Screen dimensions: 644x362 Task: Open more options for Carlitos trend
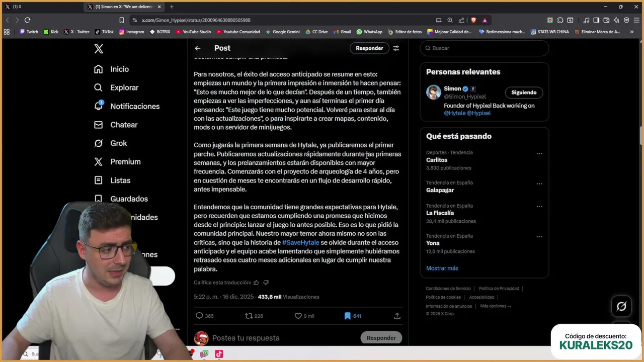point(539,153)
